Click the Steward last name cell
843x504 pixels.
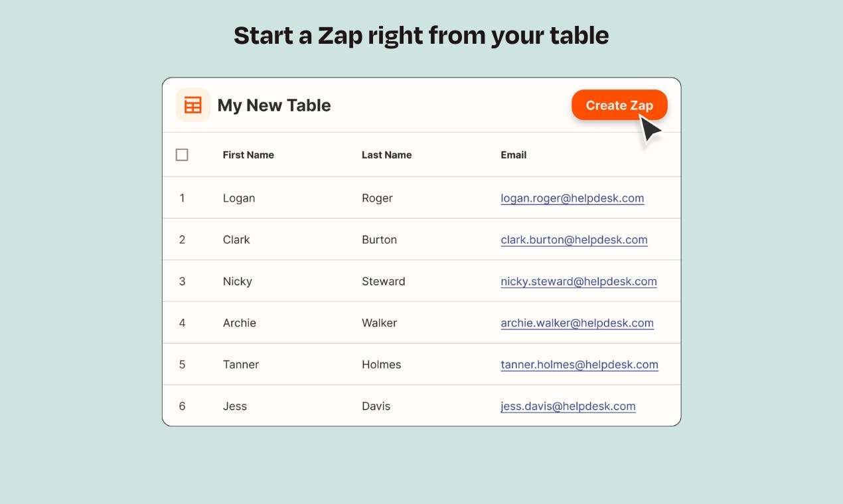[383, 281]
